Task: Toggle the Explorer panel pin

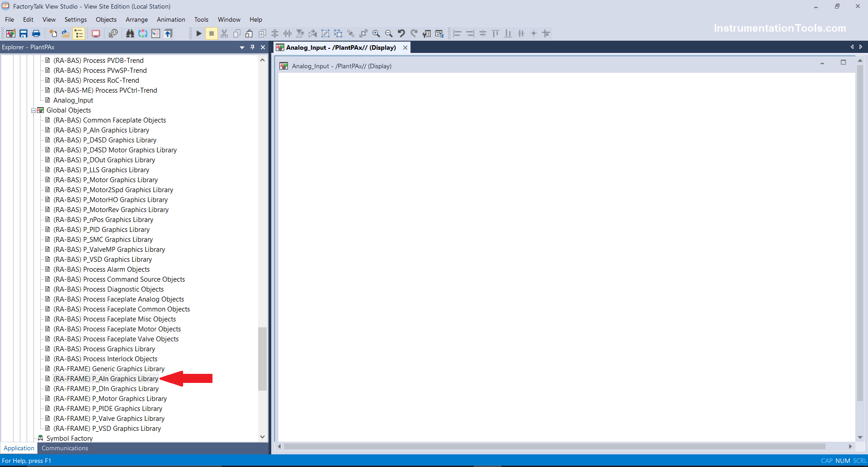Action: [x=252, y=47]
